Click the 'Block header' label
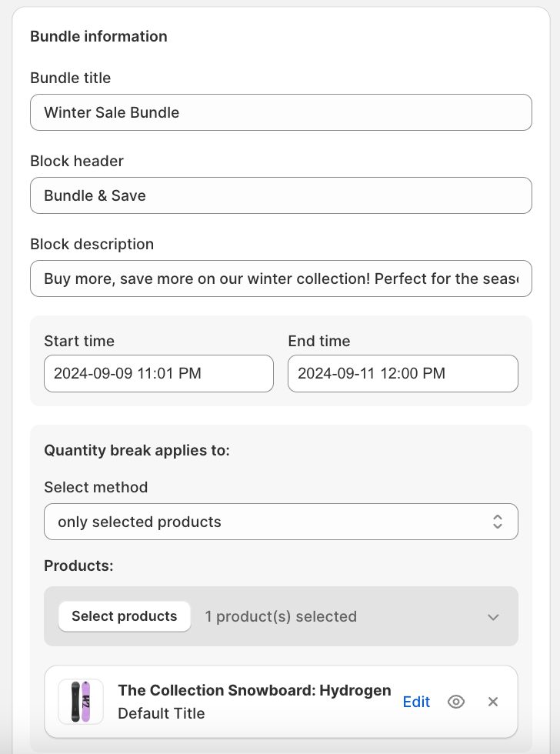The width and height of the screenshot is (560, 754). coord(76,161)
